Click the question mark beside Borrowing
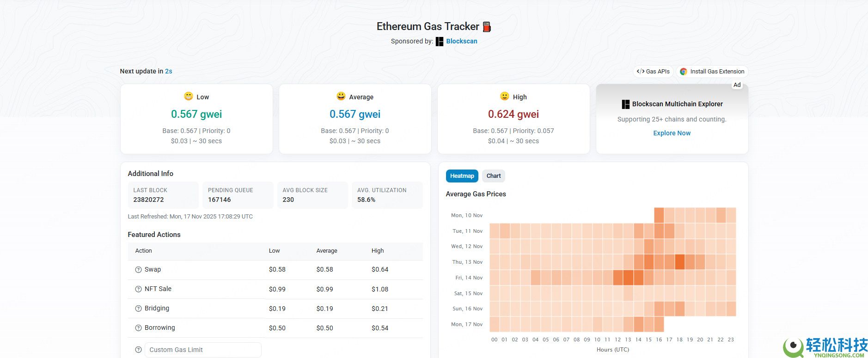The image size is (868, 358). coord(137,328)
